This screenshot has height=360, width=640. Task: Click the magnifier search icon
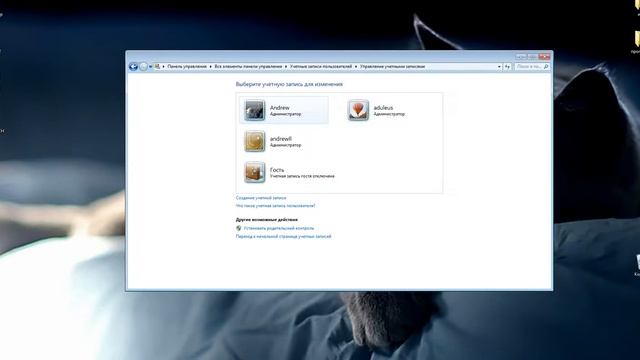(x=546, y=67)
